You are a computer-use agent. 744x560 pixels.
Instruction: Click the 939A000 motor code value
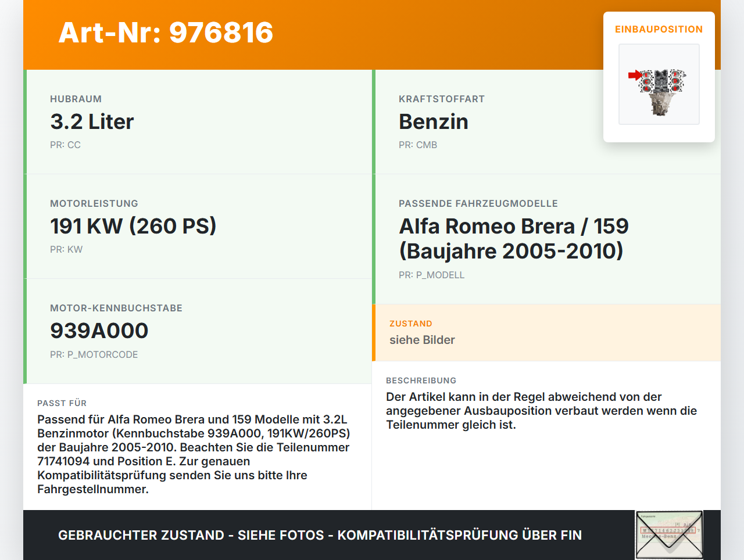(x=99, y=331)
